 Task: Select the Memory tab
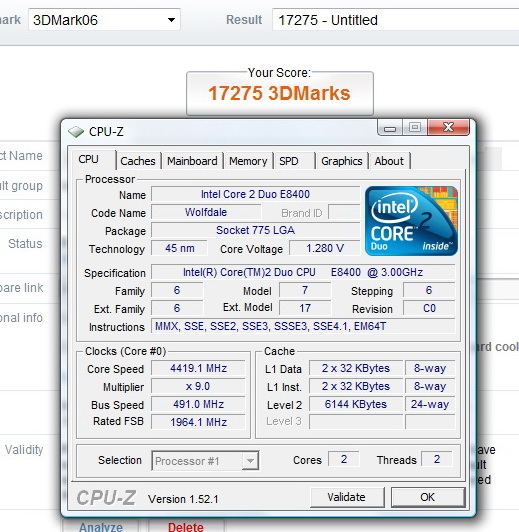click(x=248, y=161)
